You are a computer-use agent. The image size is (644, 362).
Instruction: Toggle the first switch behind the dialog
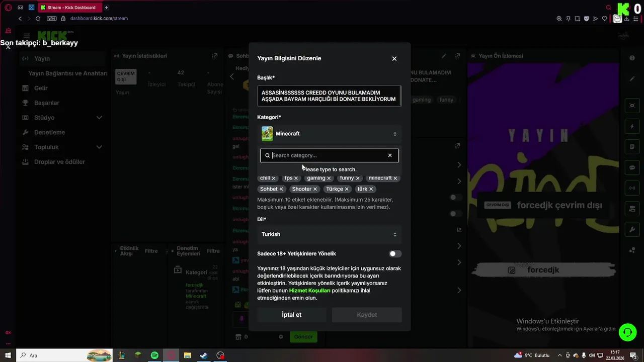pyautogui.click(x=456, y=198)
